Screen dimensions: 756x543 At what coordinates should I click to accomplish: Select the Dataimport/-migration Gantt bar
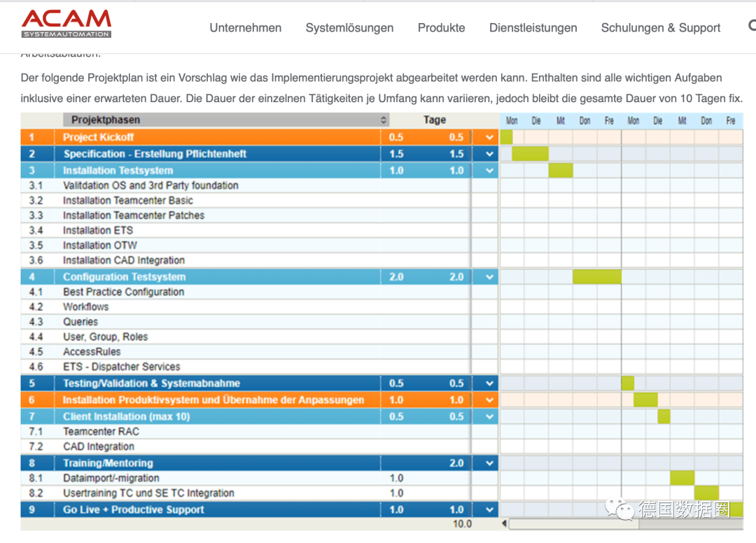682,478
